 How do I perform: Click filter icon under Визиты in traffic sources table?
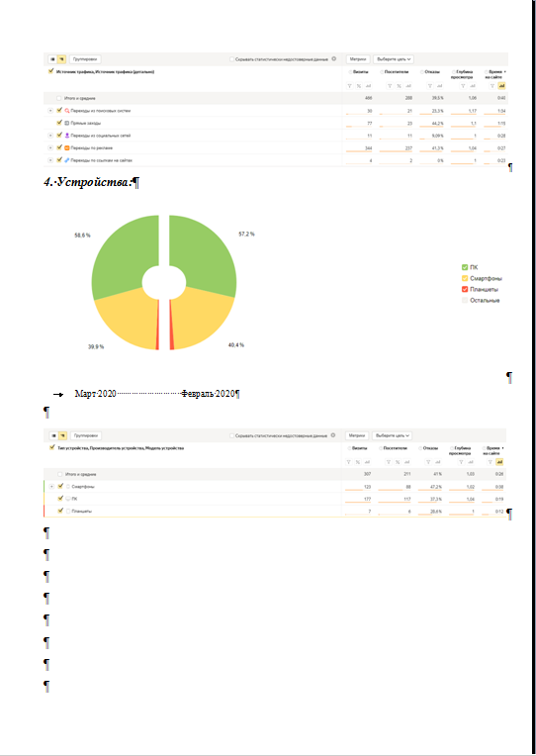350,86
